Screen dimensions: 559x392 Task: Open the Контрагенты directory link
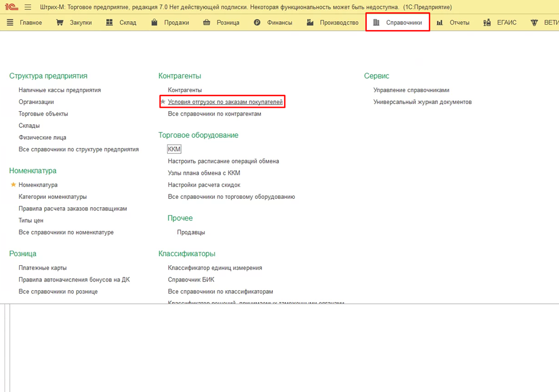click(184, 90)
